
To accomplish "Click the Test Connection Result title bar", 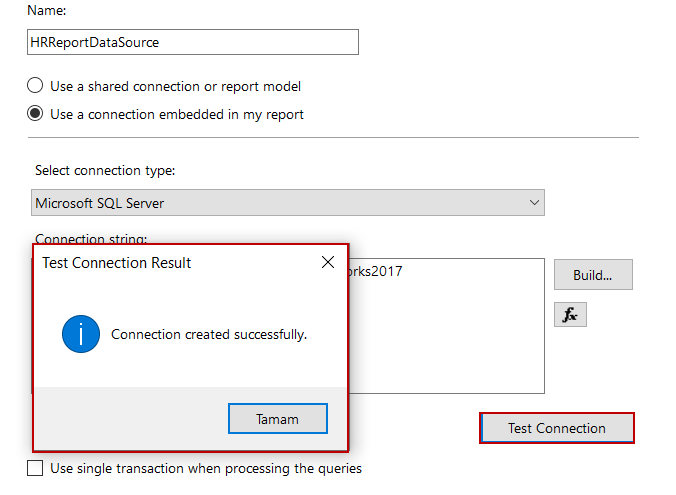I will 160,263.
